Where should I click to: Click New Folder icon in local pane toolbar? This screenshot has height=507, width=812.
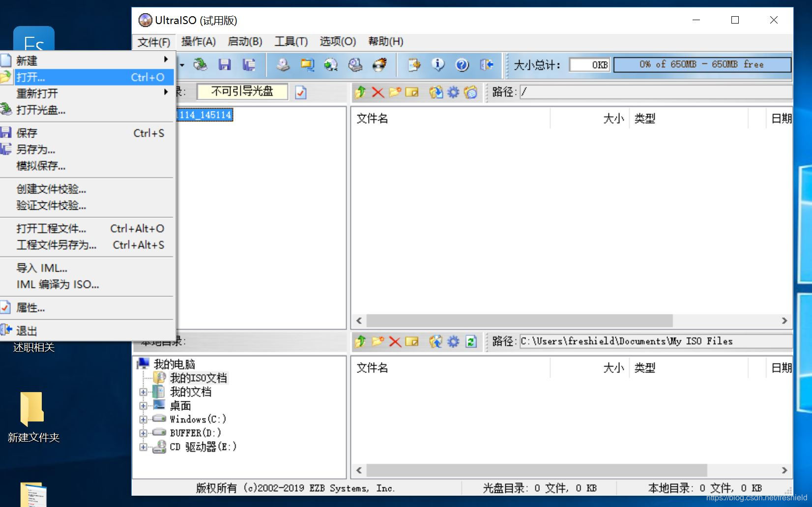click(377, 341)
